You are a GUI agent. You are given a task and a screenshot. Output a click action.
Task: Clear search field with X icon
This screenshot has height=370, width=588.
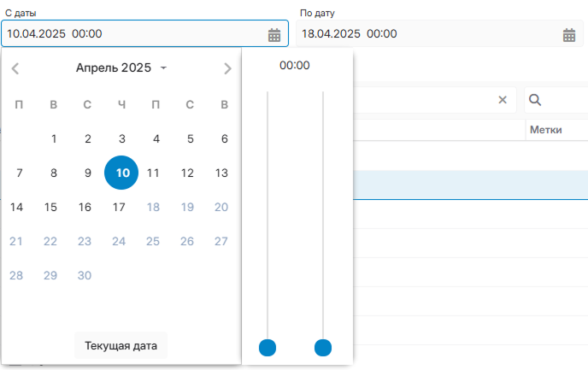(503, 100)
